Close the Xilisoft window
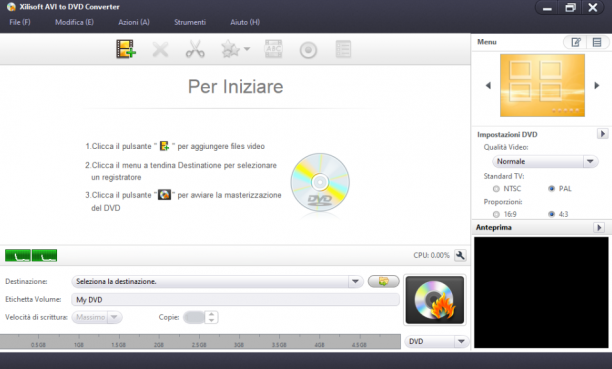The image size is (612, 369). tap(593, 7)
